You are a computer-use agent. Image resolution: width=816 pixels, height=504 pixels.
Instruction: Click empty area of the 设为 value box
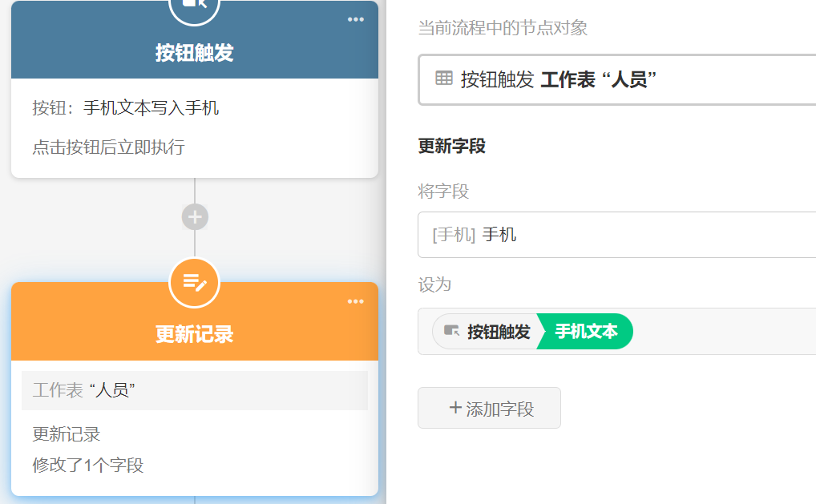pos(721,331)
